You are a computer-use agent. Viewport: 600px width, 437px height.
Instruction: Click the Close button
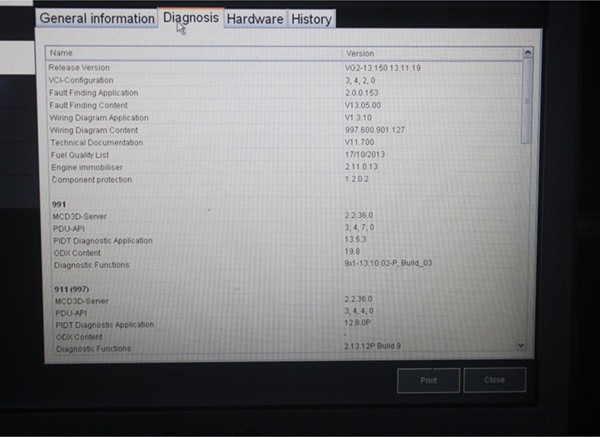click(494, 380)
